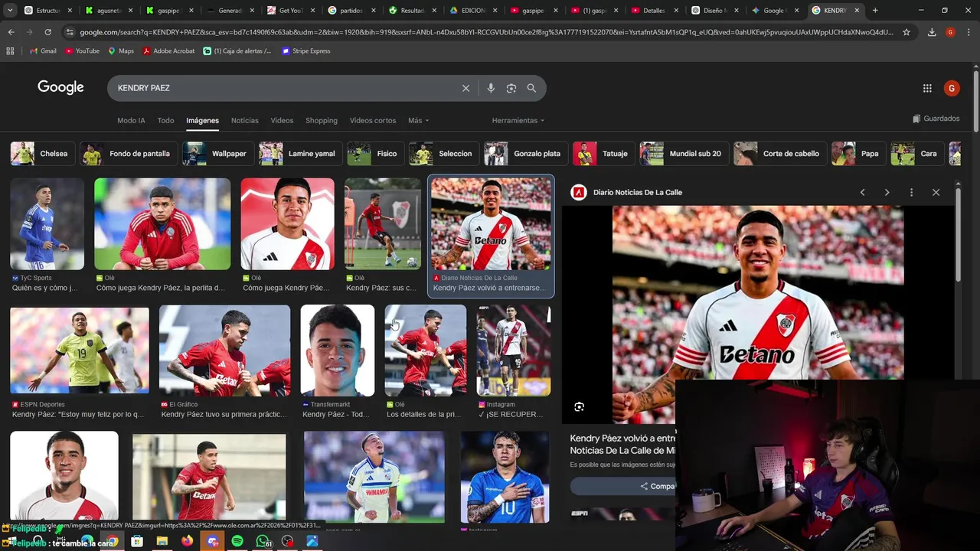Filter images by Wallpaper chip
The height and width of the screenshot is (551, 980).
click(x=217, y=154)
